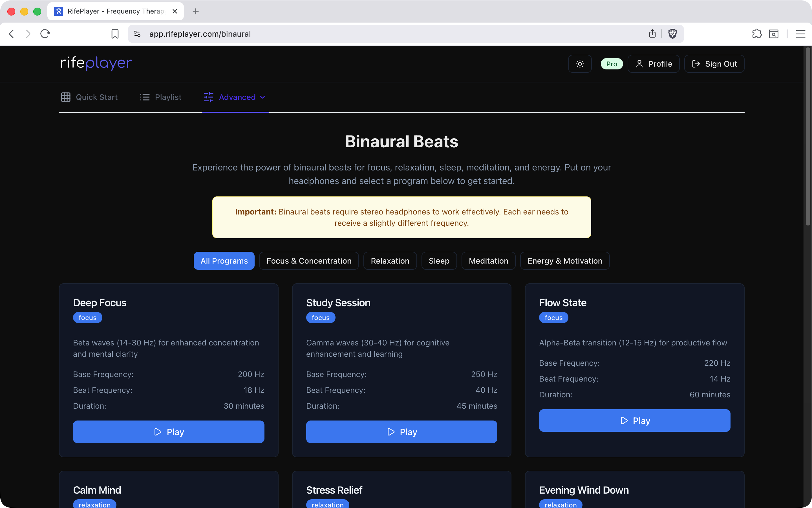Open site settings icon in address bar
Image resolution: width=812 pixels, height=508 pixels.
[x=137, y=34]
